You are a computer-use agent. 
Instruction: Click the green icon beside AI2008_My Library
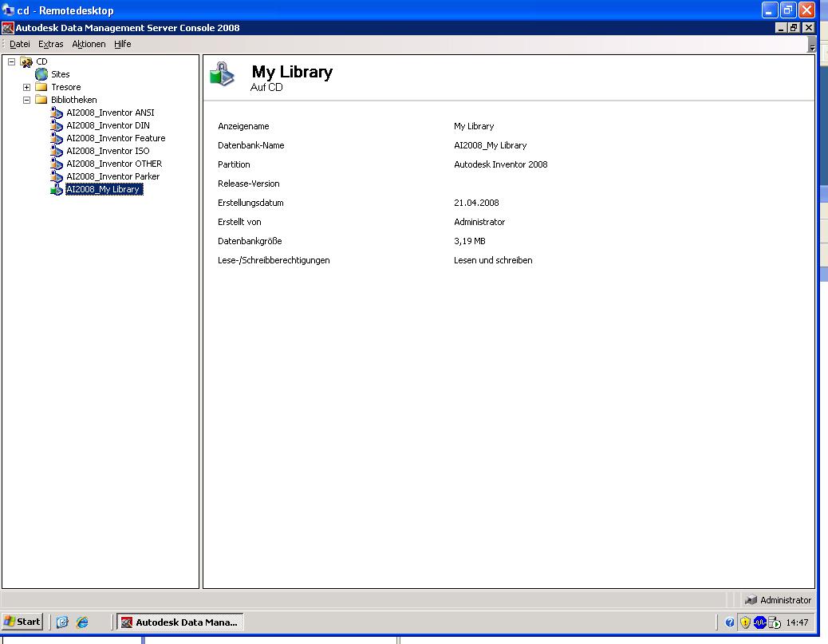[x=57, y=189]
